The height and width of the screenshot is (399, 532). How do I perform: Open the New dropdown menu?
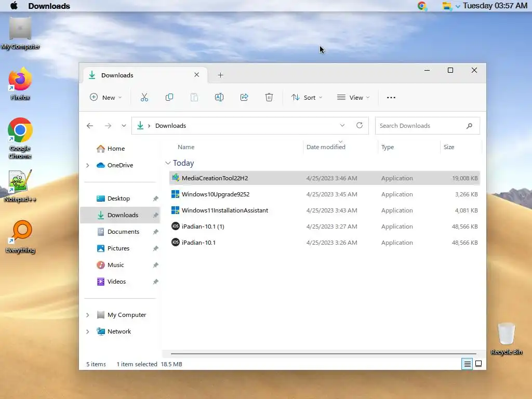[105, 97]
